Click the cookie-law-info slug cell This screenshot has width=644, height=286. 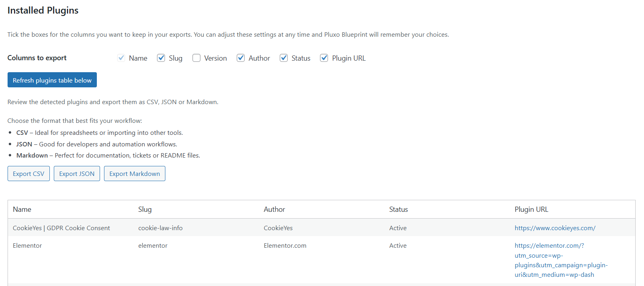160,228
